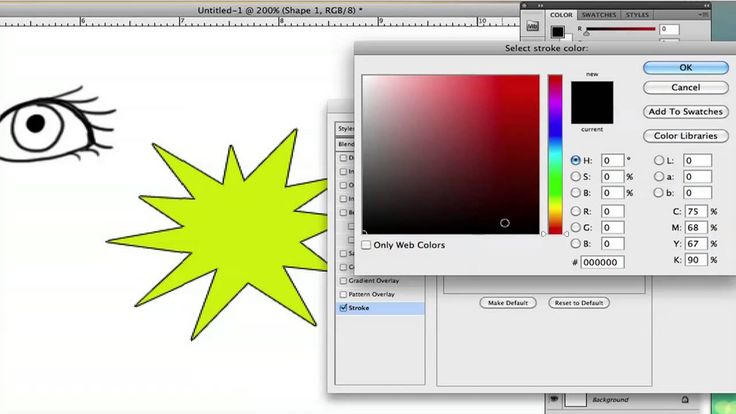Viewport: 736px width, 414px height.
Task: Click the hex color code field
Action: (602, 262)
